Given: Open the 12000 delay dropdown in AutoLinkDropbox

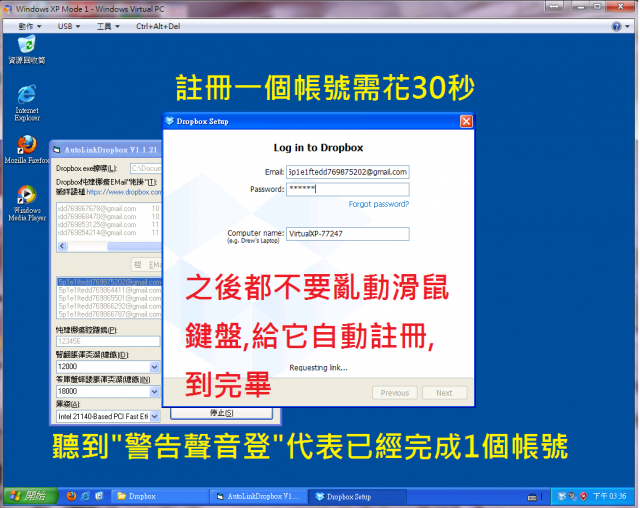Looking at the screenshot, I should (x=154, y=367).
